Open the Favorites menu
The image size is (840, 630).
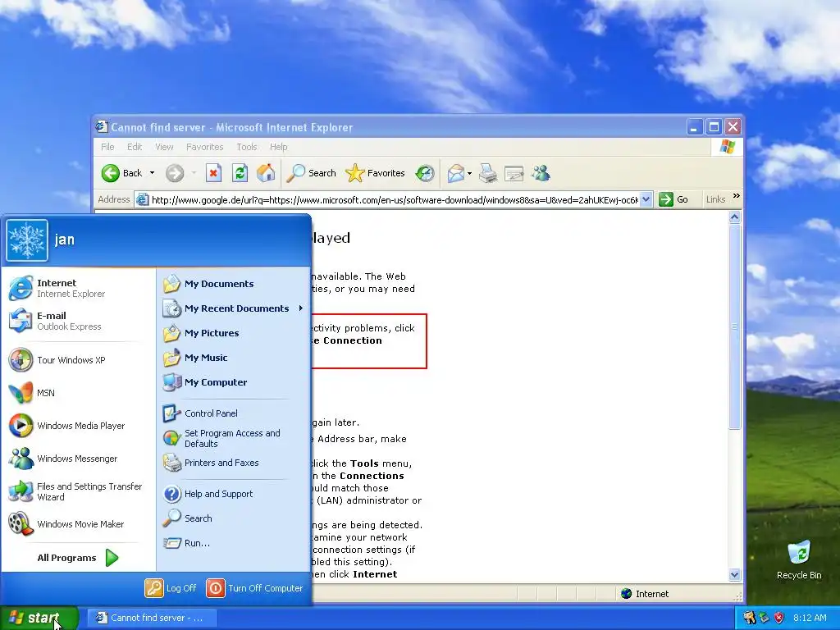[204, 147]
